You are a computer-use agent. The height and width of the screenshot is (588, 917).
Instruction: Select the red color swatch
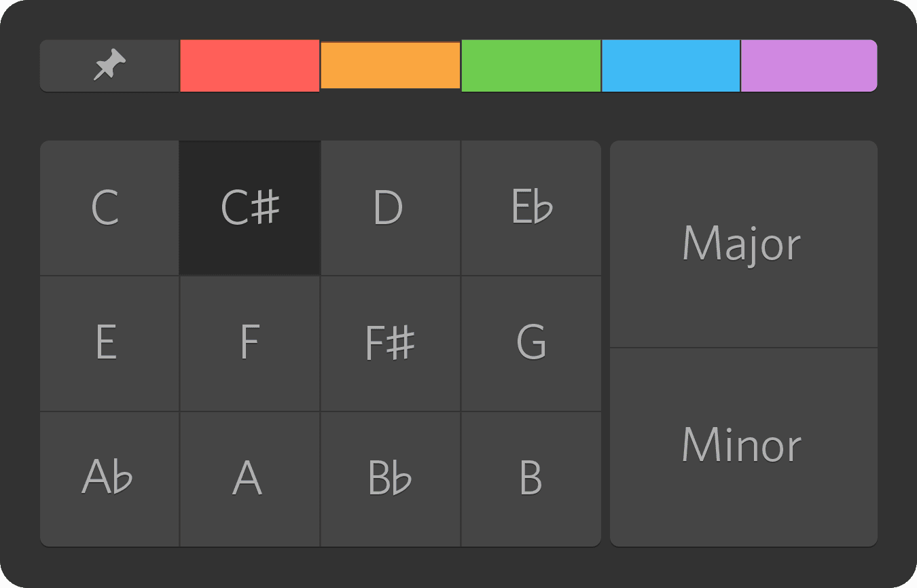pyautogui.click(x=249, y=65)
